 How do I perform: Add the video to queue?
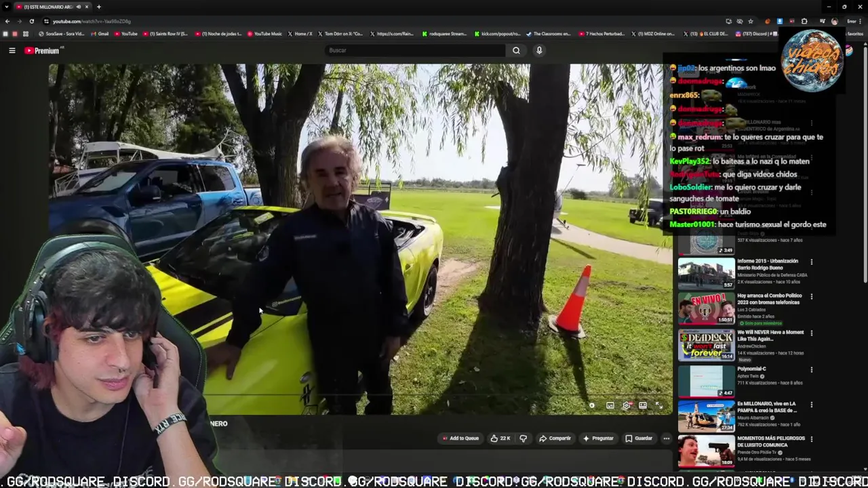click(x=460, y=439)
